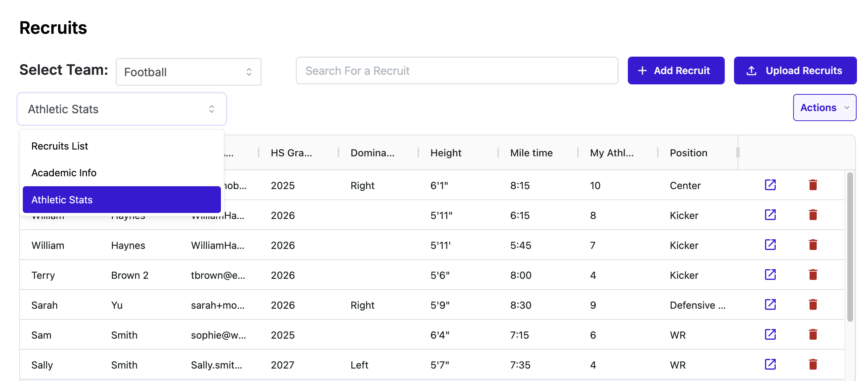Collapse the Athletic Stats view selector
This screenshot has height=381, width=868.
click(122, 109)
